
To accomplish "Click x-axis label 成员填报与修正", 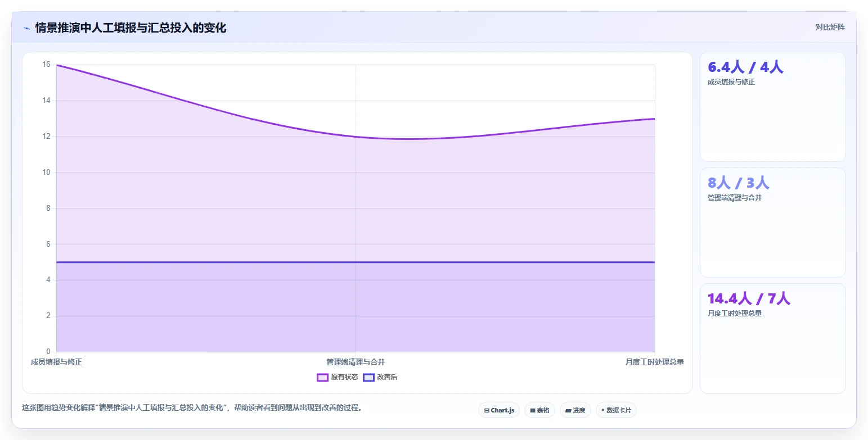I will [56, 362].
